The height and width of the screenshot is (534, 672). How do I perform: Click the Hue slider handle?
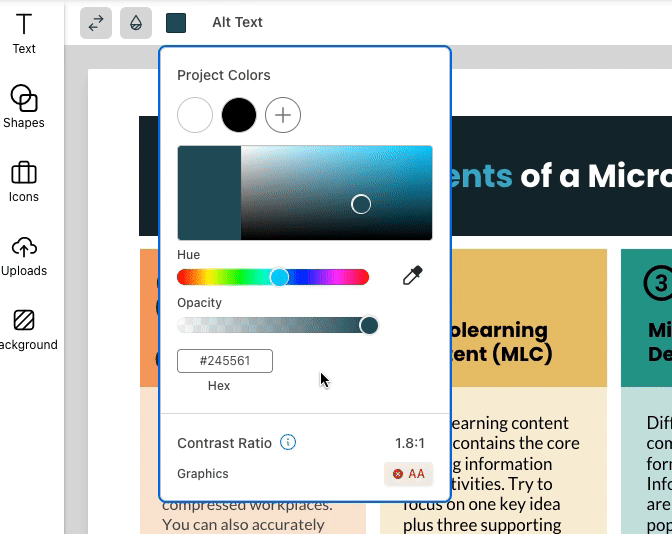click(x=280, y=277)
